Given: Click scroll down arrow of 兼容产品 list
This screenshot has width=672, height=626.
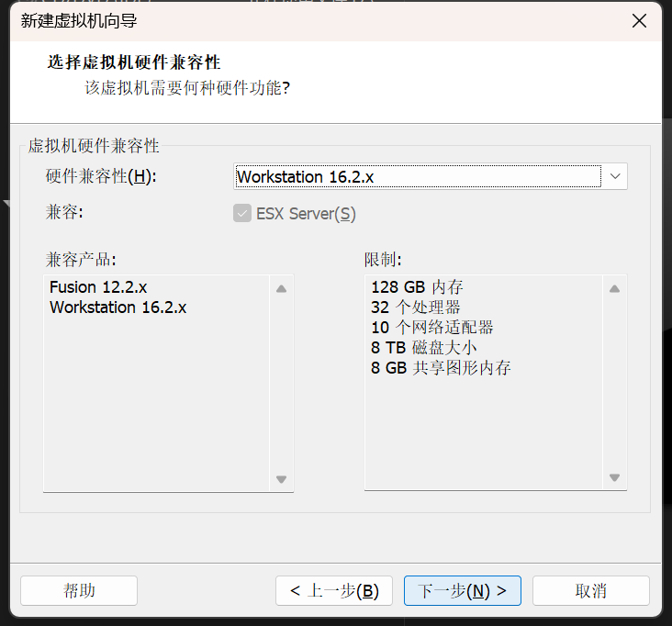Looking at the screenshot, I should coord(281,479).
